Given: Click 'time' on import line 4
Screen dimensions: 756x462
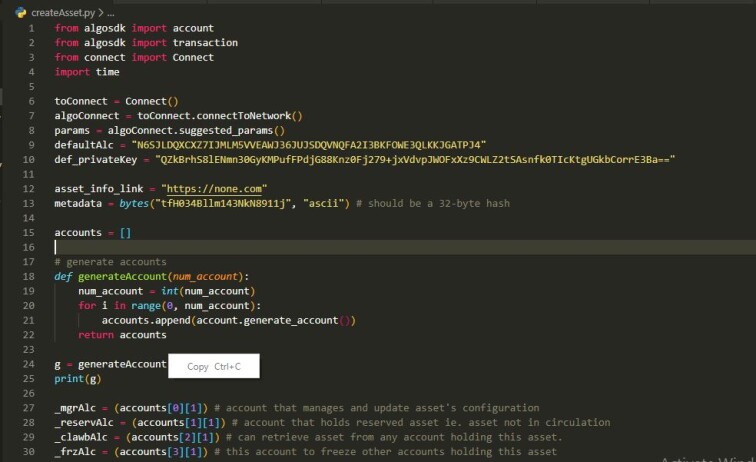Looking at the screenshot, I should coord(108,72).
